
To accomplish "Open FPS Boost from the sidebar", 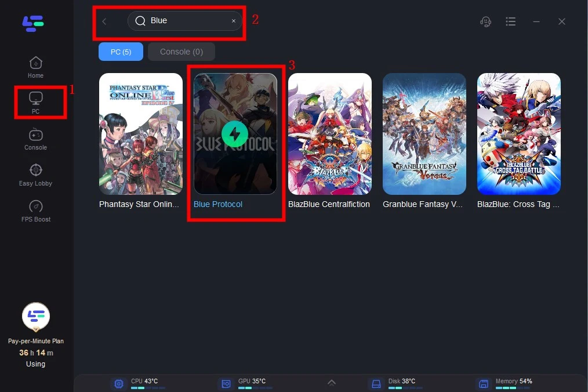I will click(x=35, y=211).
